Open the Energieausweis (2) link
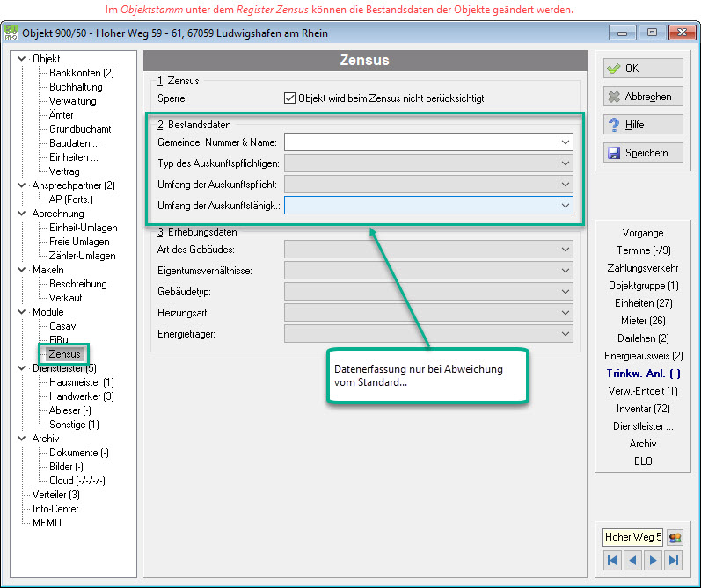This screenshot has width=701, height=588. point(643,356)
